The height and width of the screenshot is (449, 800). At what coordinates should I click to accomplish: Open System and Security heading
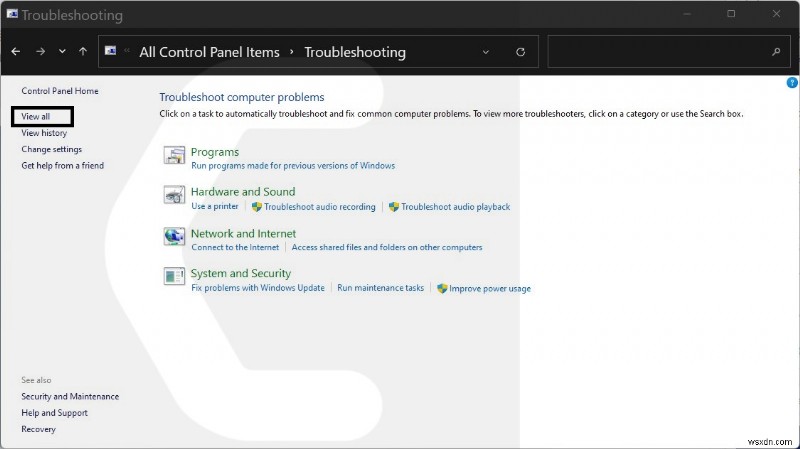(241, 273)
